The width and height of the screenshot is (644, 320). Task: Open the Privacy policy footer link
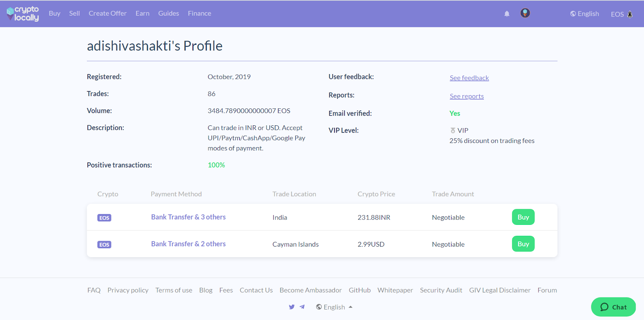128,290
